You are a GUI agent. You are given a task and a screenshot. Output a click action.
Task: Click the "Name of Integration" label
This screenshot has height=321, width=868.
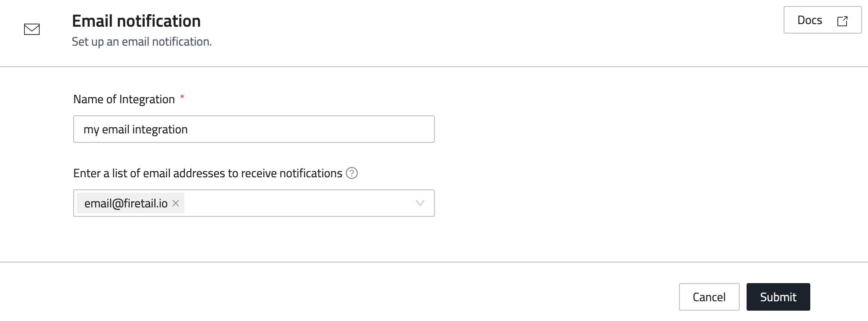(124, 99)
